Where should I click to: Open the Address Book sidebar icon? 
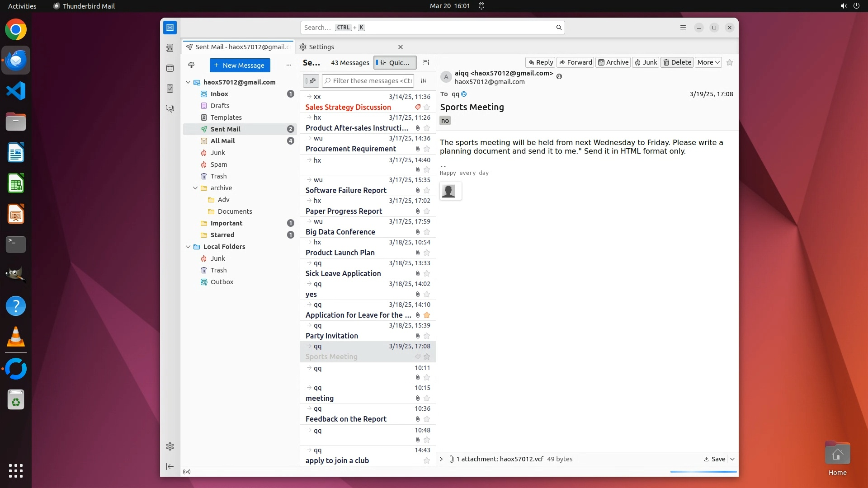click(x=170, y=48)
